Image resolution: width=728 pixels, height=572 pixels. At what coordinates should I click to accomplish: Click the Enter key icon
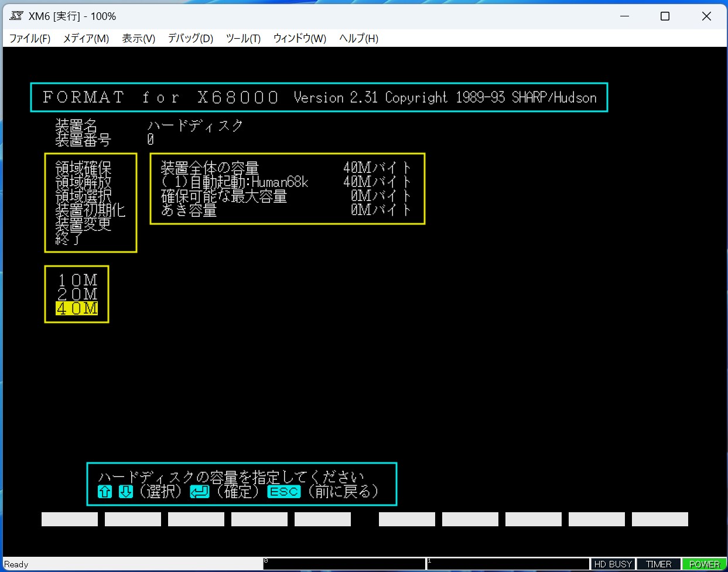(200, 492)
